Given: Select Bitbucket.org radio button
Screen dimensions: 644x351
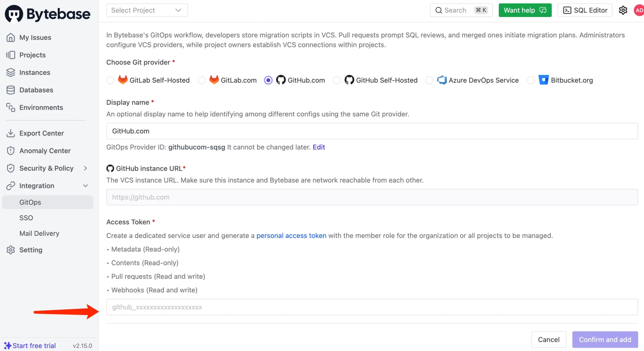Looking at the screenshot, I should pyautogui.click(x=530, y=80).
